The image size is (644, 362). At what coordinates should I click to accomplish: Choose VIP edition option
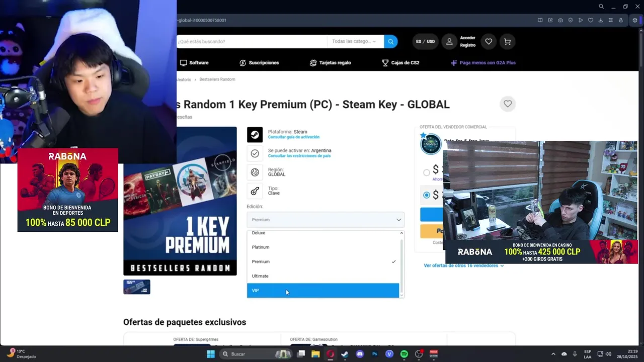coord(323,291)
